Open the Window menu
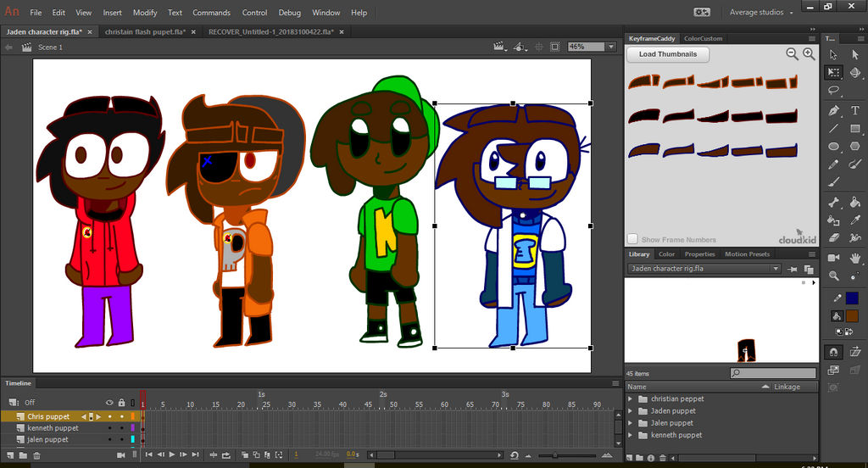 (326, 12)
